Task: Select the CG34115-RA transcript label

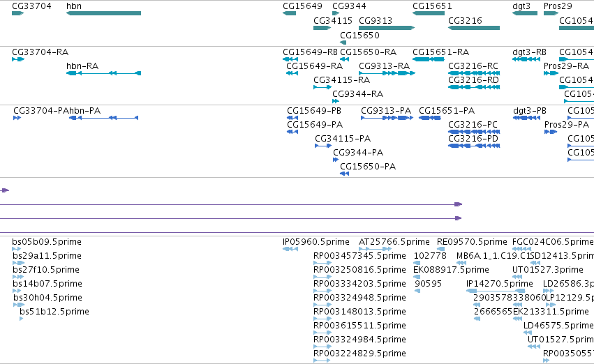Action: coord(342,79)
